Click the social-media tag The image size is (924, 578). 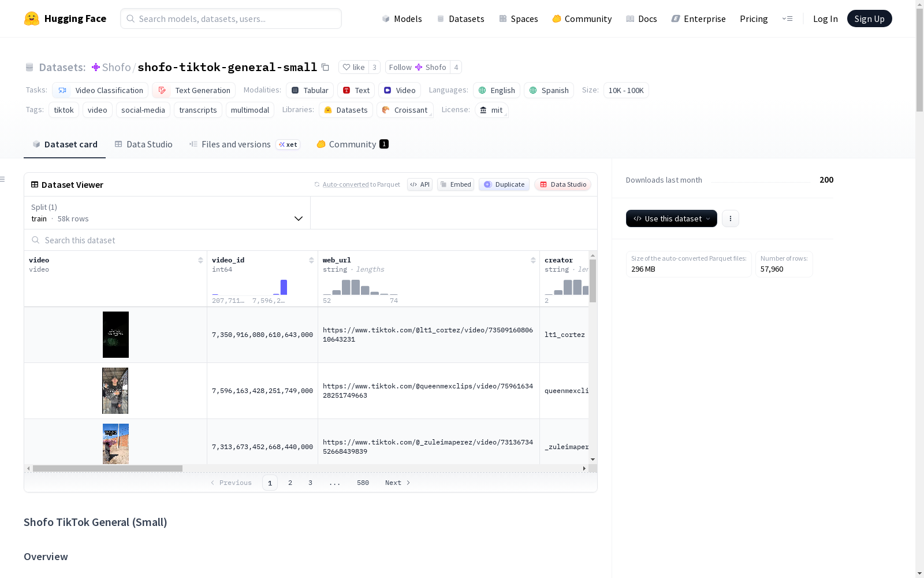143,110
